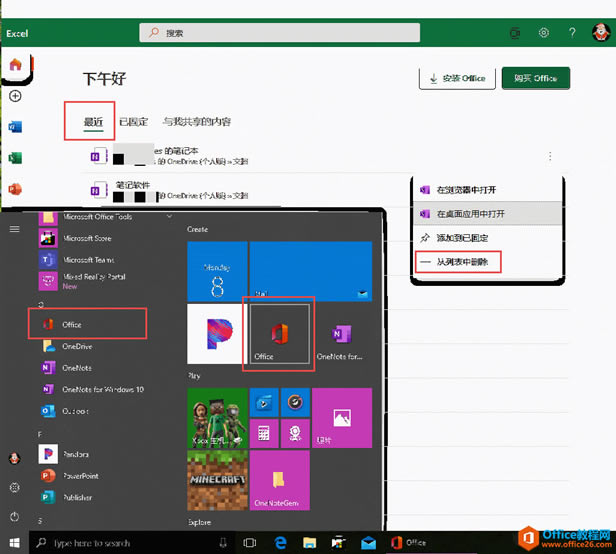Viewport: 616px width, 554px height.
Task: Select 从列表中删除 from context menu
Action: pos(458,262)
